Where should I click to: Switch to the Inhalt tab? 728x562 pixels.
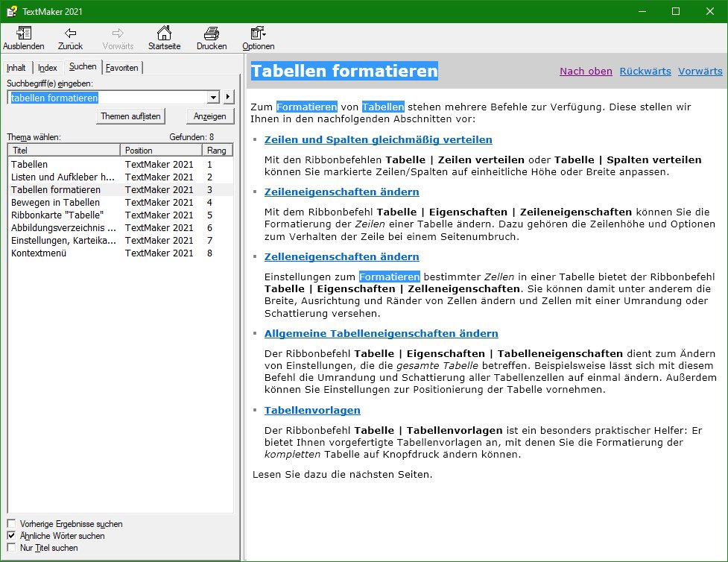coord(16,68)
